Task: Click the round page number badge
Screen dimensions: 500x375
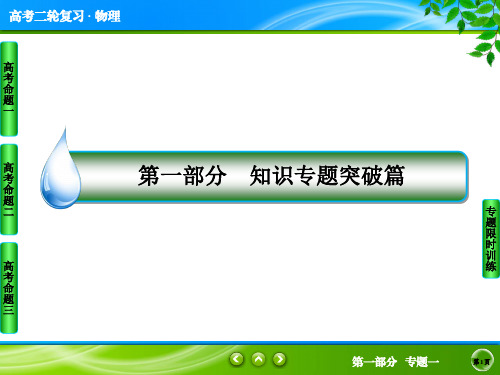Action: (x=482, y=361)
